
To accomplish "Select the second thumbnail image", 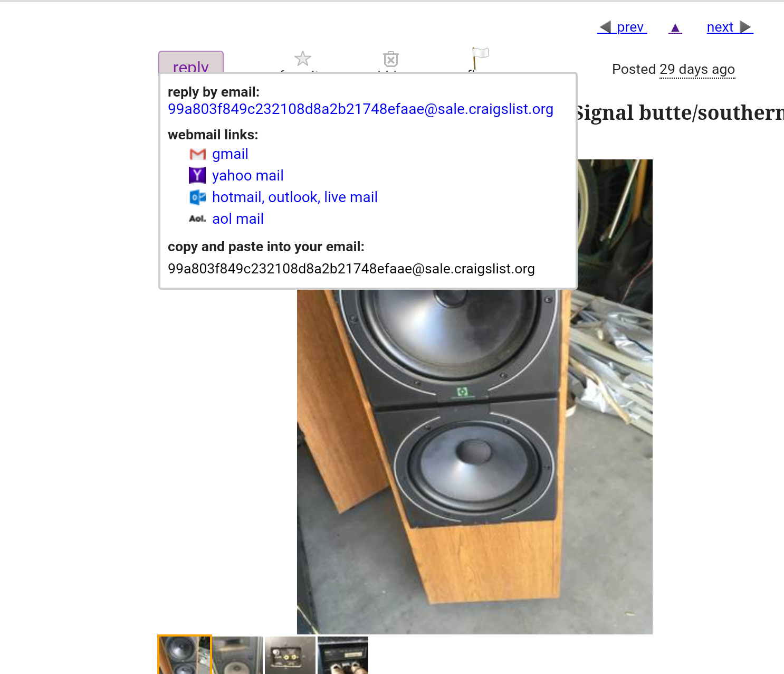I will tap(237, 655).
